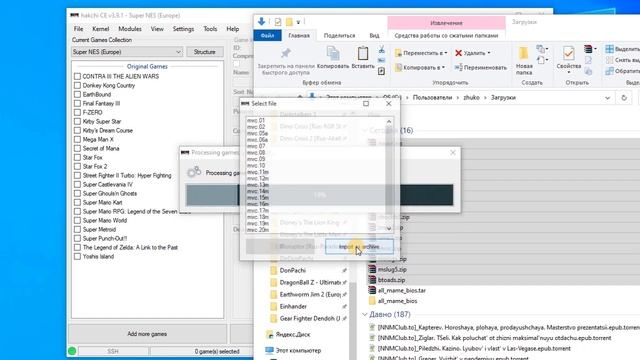The width and height of the screenshot is (640, 360).
Task: Click Пользователи in Explorer breadcrumb
Action: coord(432,98)
